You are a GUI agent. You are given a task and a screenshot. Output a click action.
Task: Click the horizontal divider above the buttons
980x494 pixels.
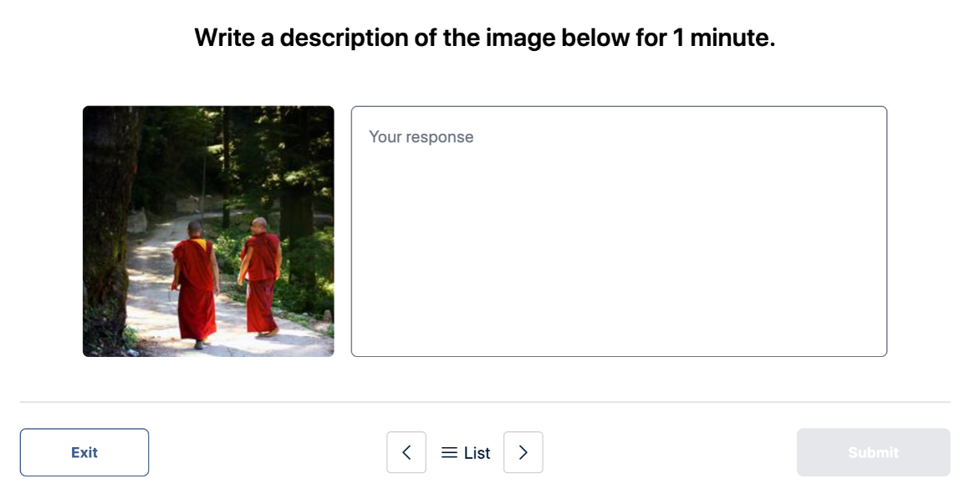click(x=485, y=402)
